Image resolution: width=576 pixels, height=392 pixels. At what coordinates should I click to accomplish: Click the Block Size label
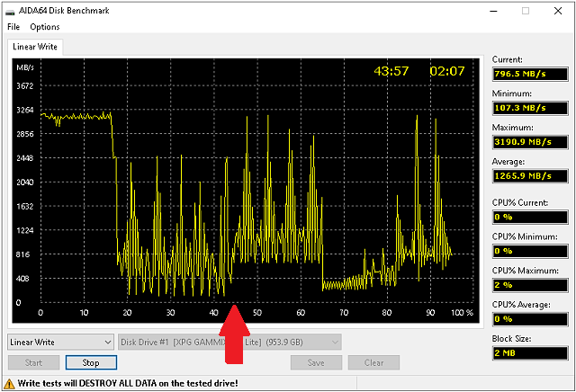pyautogui.click(x=511, y=339)
